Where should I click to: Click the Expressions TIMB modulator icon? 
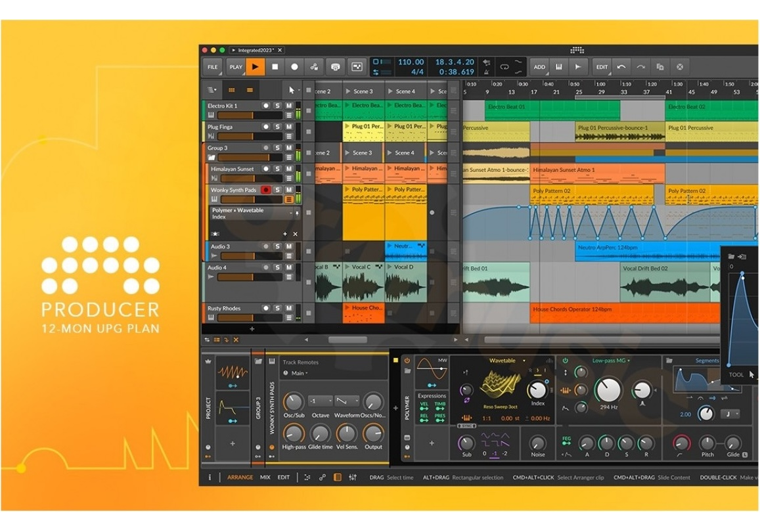pos(440,406)
